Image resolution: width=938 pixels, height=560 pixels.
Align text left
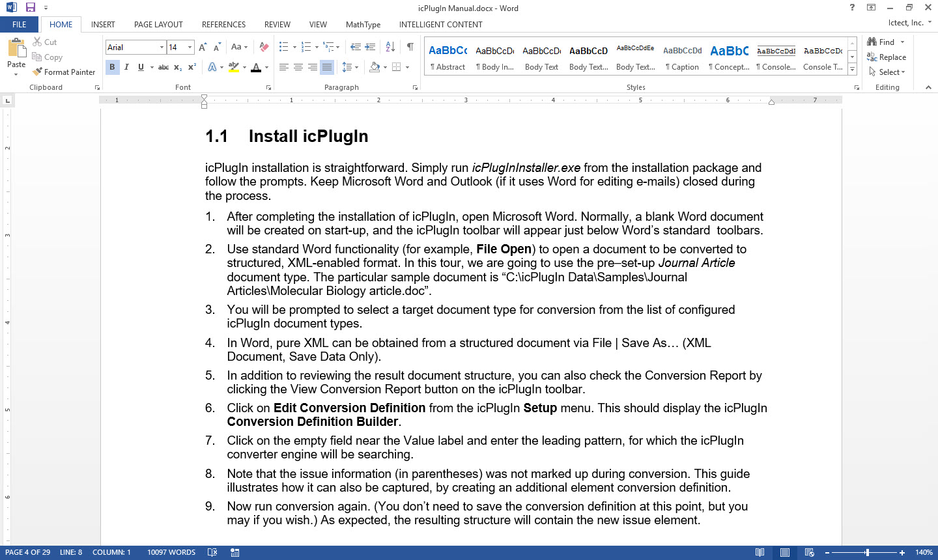283,67
